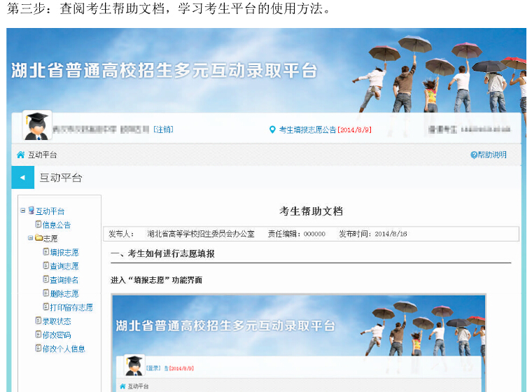
Task: Go to 修改密码 page
Action: 56,335
